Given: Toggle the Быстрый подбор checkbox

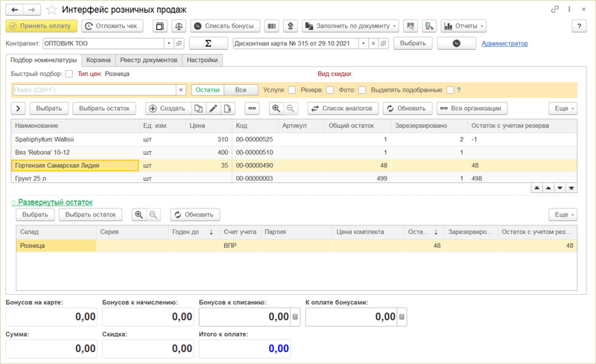Looking at the screenshot, I should tap(69, 74).
